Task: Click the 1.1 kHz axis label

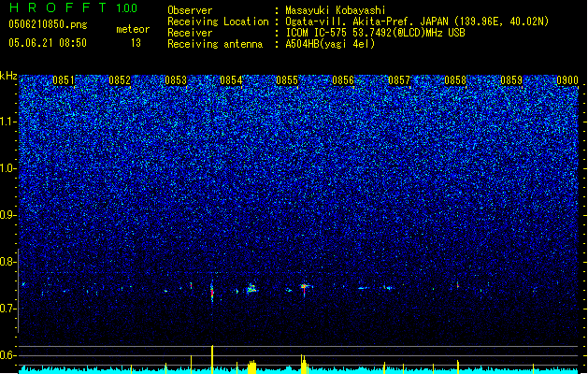Action: pyautogui.click(x=8, y=122)
